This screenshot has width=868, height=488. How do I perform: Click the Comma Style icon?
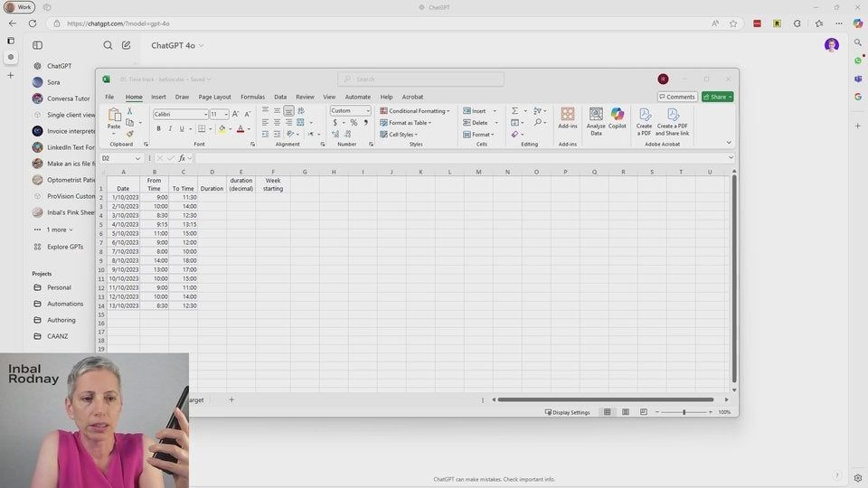[365, 123]
